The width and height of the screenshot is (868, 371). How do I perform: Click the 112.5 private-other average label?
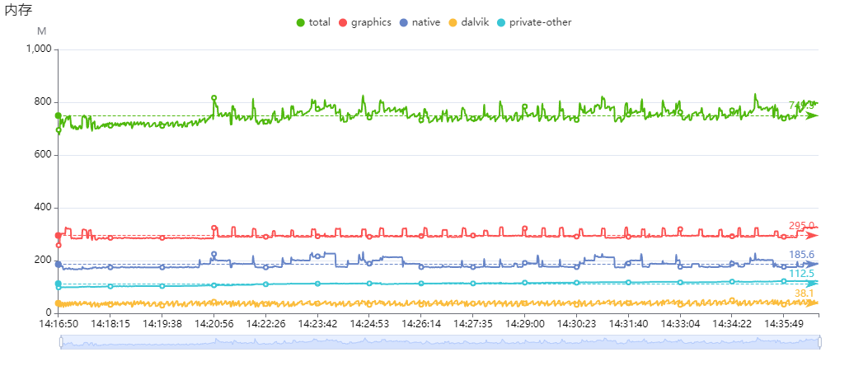click(x=801, y=274)
